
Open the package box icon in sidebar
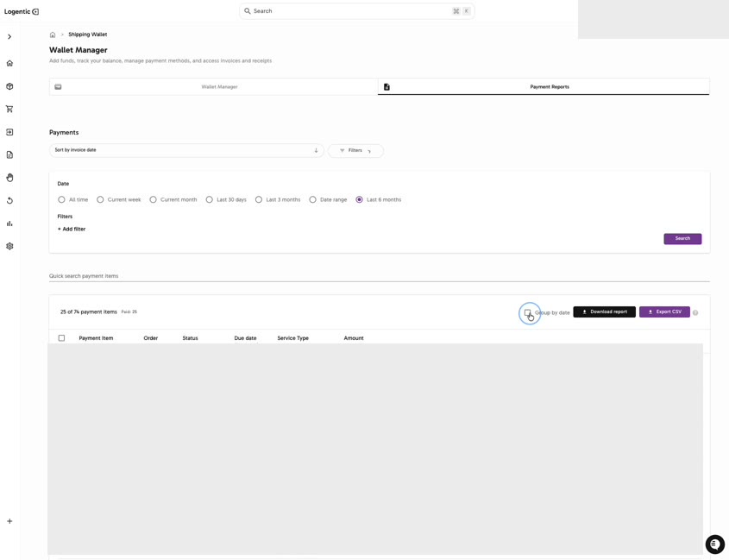9,86
